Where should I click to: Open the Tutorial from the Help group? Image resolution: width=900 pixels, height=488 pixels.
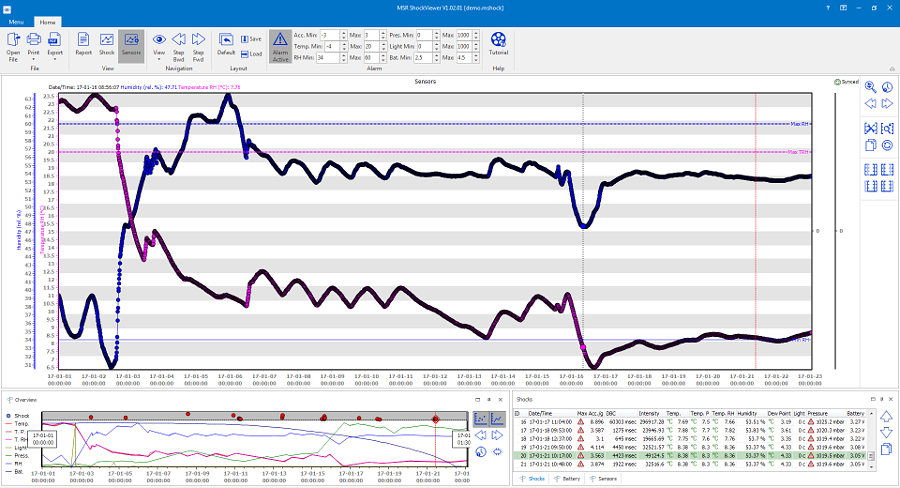tap(498, 44)
